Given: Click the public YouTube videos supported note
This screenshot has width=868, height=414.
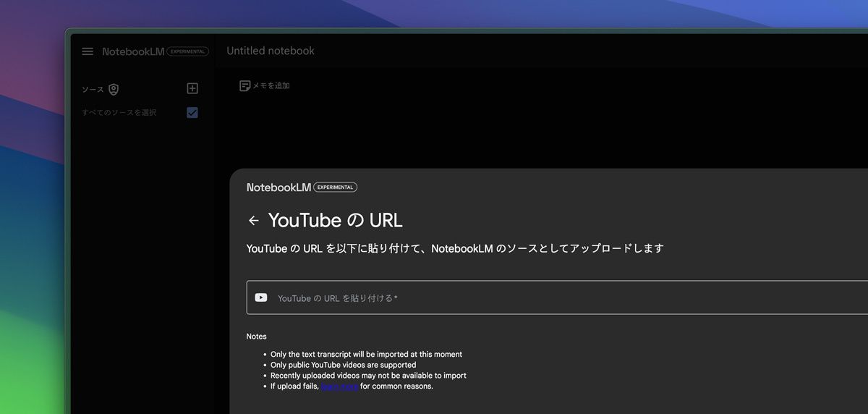Looking at the screenshot, I should coord(343,365).
